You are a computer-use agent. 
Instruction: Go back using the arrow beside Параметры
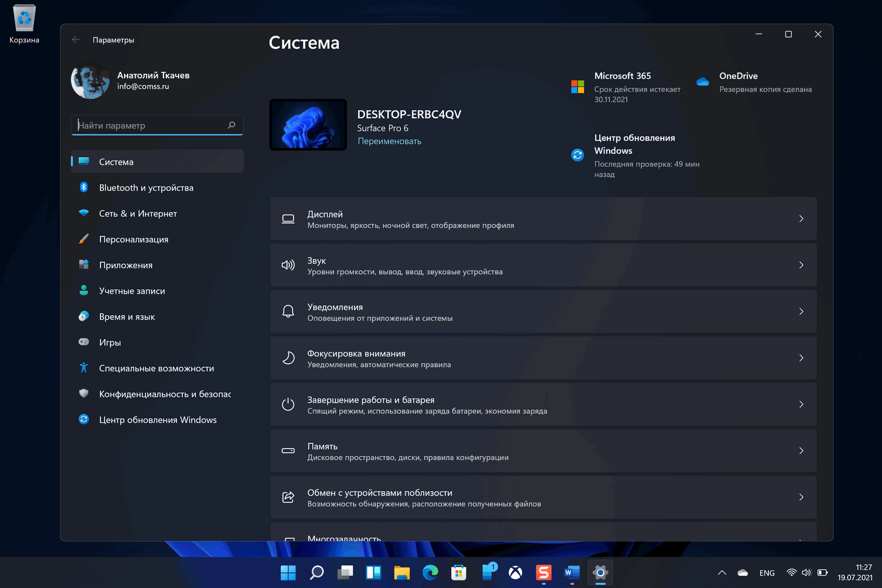click(x=76, y=40)
